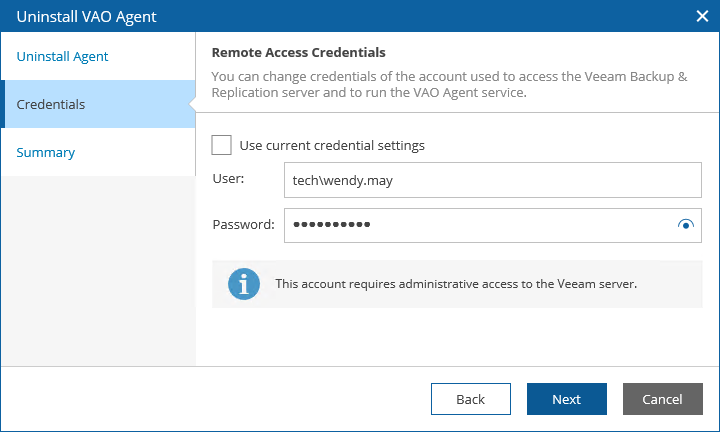Click the Remote Access Credentials heading

pos(299,52)
